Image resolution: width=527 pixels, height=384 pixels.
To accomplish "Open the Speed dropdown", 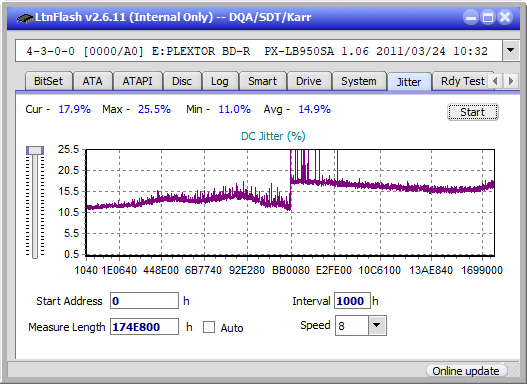I will pos(377,325).
